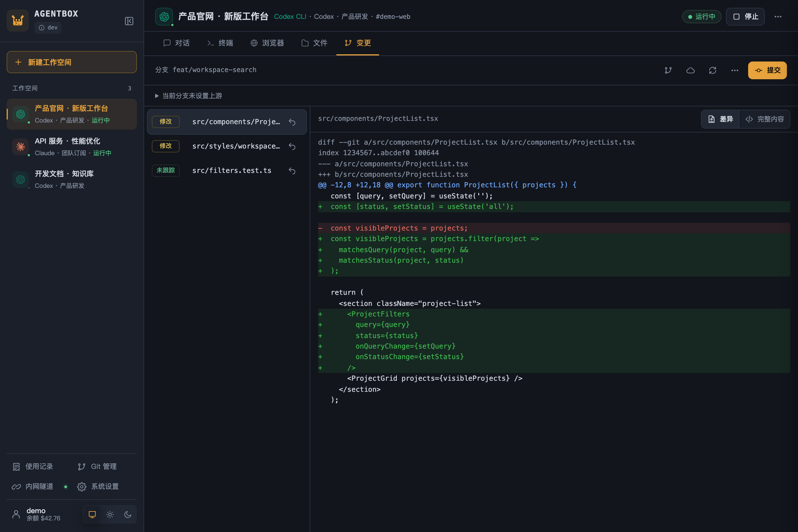Open 内网隧道 tunnel settings
Screen dimensions: 798x532
click(33, 487)
